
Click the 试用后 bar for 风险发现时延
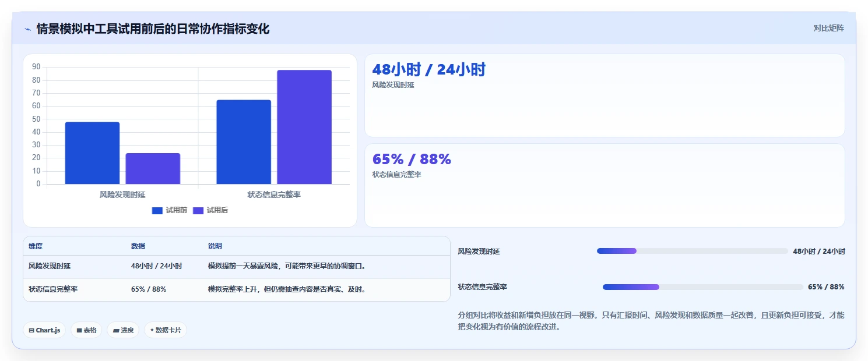click(153, 169)
